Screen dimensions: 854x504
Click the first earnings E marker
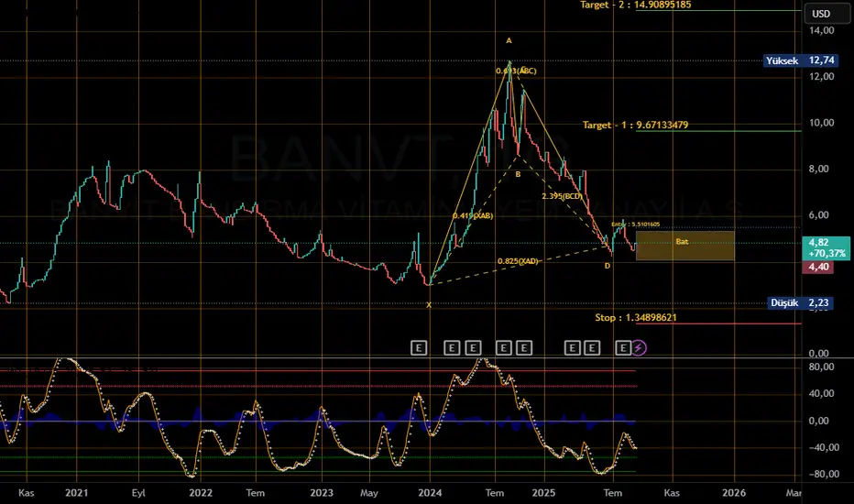tap(419, 347)
